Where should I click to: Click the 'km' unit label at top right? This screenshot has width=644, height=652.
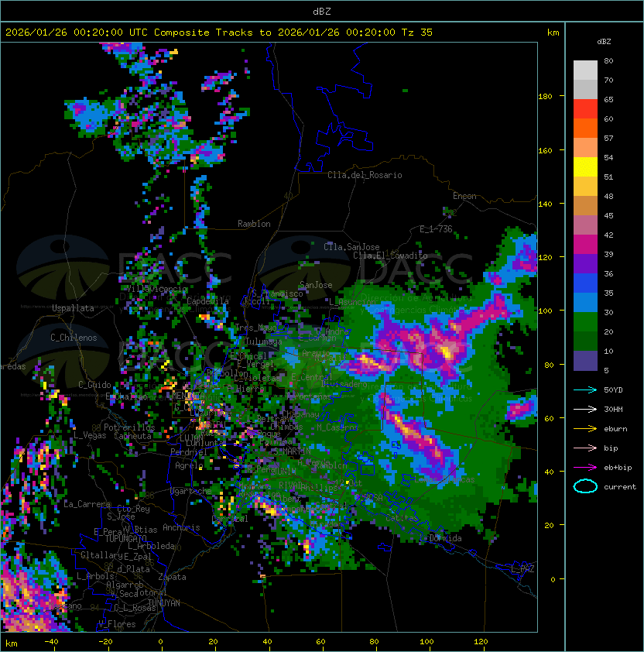(x=553, y=33)
